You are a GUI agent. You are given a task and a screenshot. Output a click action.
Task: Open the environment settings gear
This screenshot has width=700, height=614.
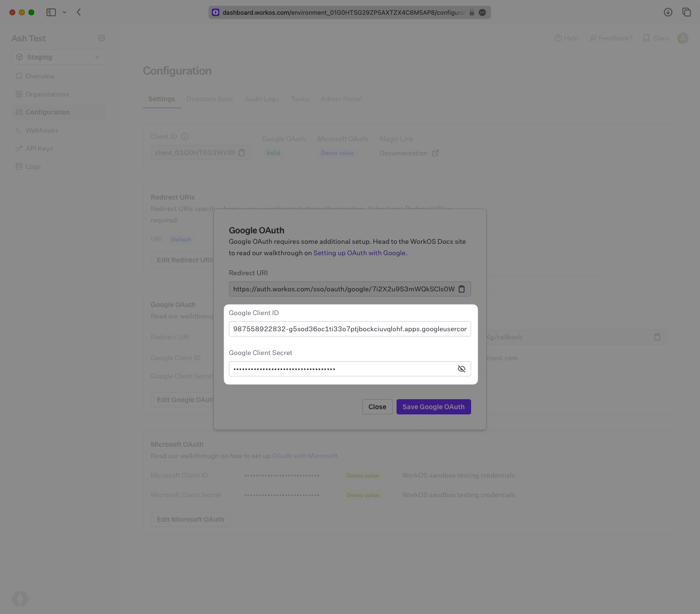click(101, 38)
